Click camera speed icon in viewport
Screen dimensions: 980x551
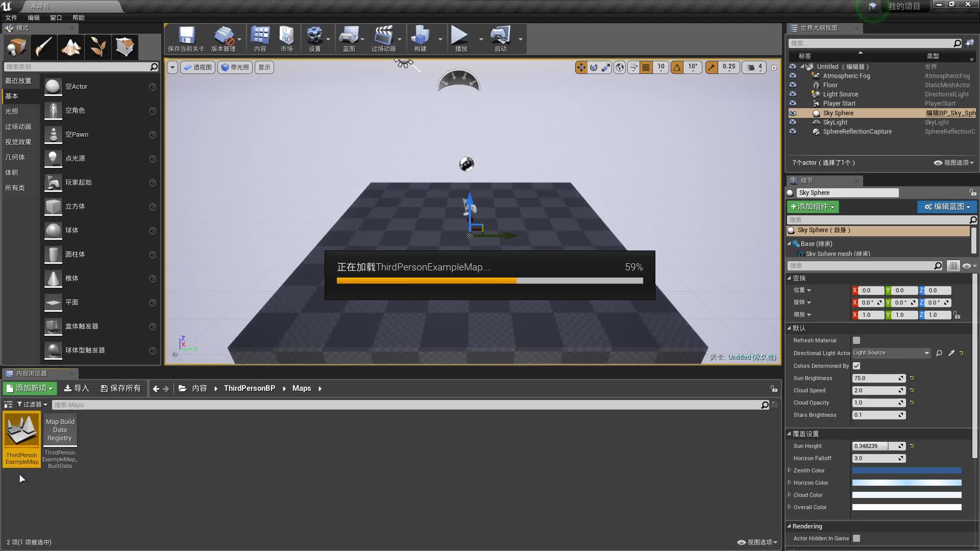pos(751,67)
